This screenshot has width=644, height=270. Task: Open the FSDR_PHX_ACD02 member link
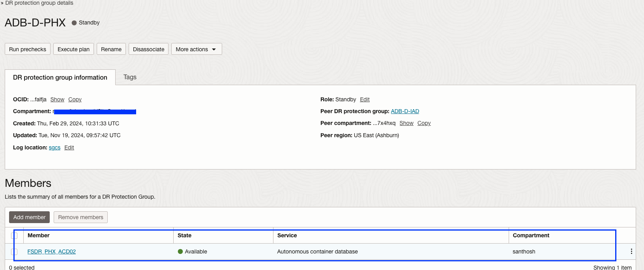(52, 251)
